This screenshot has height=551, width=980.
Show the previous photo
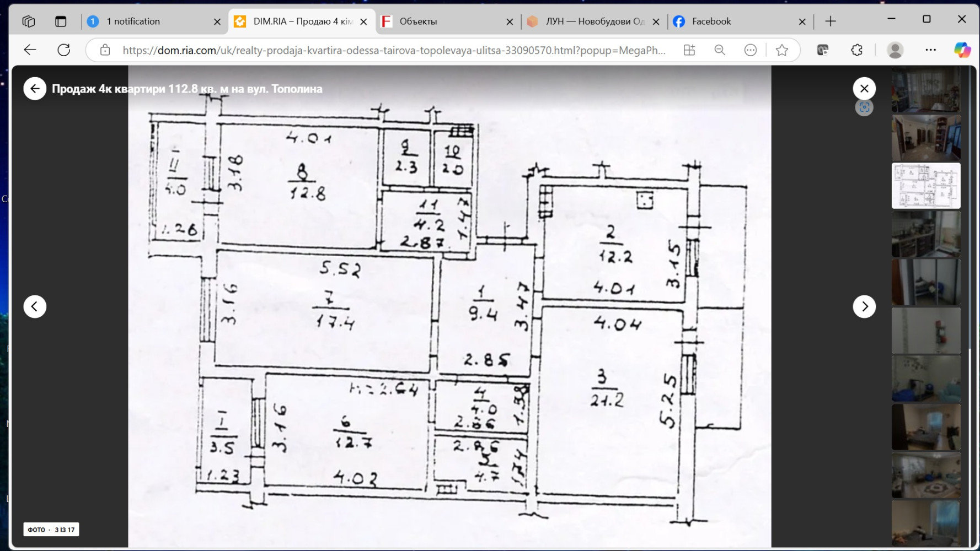pos(35,306)
